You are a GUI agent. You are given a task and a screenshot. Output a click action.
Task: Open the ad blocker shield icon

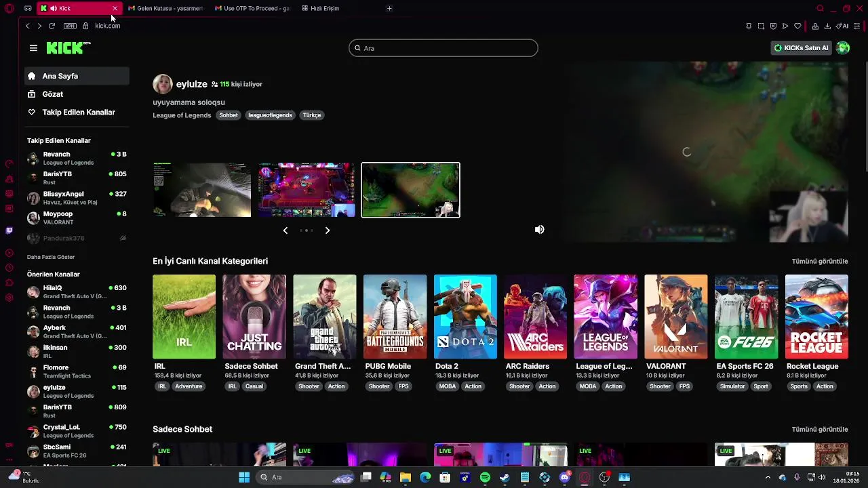click(773, 26)
